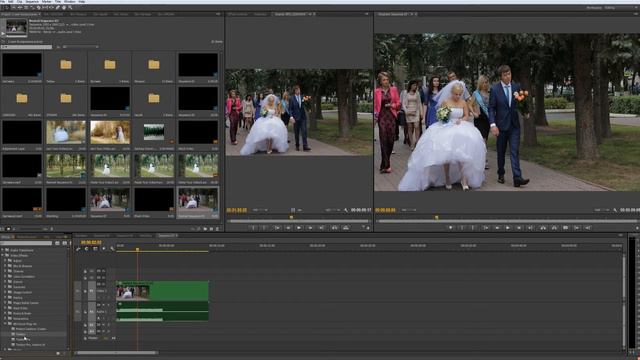This screenshot has height=360, width=640.
Task: Open the Window menu
Action: tap(69, 2)
